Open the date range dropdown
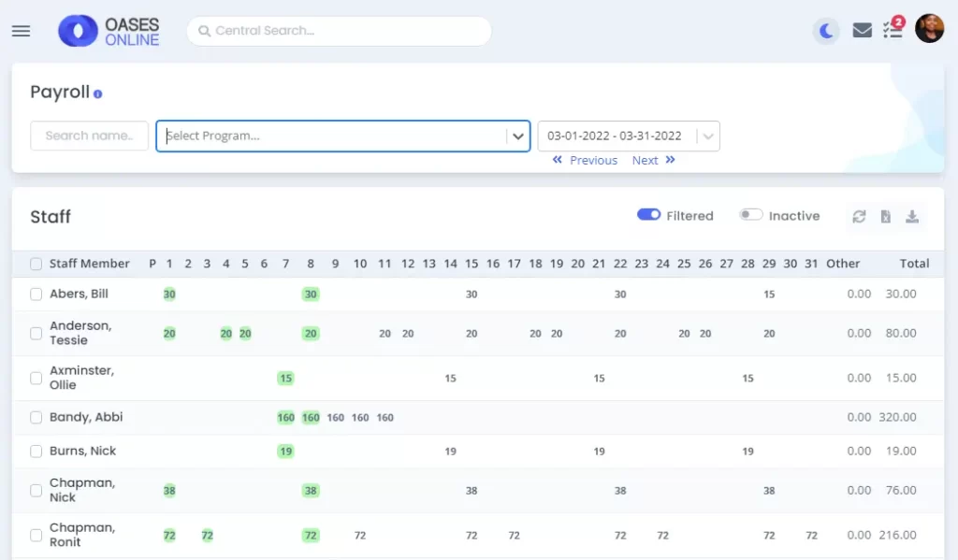958x560 pixels. (708, 136)
